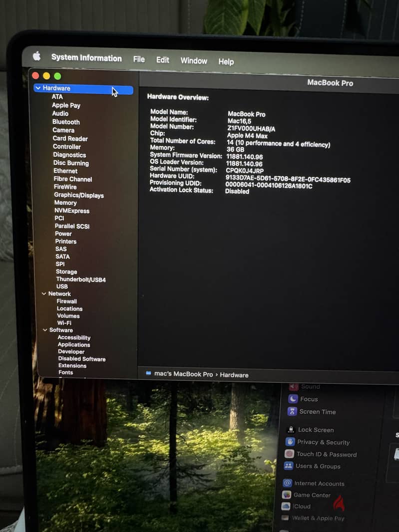Select Fonts under Software
The image size is (399, 532).
[x=66, y=372]
